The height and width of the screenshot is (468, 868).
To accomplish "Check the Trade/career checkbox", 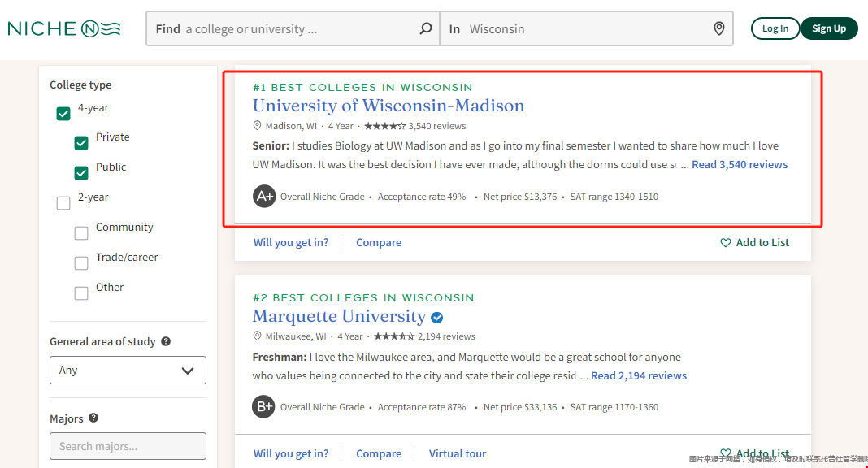I will pos(81,262).
